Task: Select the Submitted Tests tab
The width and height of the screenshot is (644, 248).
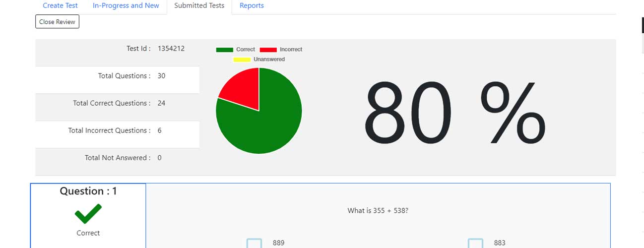Action: pyautogui.click(x=199, y=6)
